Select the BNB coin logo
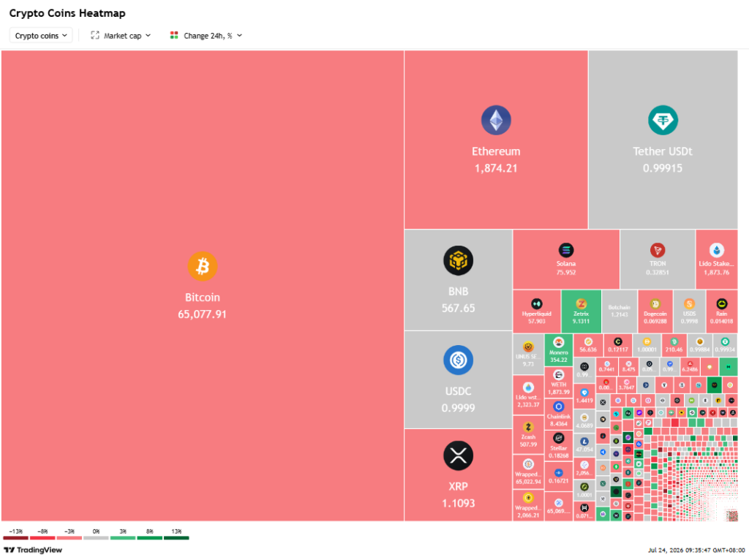 point(458,261)
